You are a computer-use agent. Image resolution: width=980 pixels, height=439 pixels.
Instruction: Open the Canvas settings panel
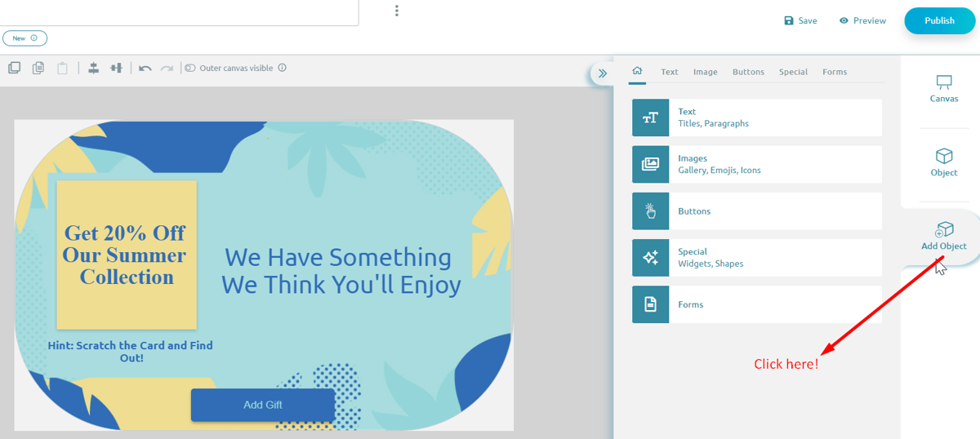[x=944, y=89]
